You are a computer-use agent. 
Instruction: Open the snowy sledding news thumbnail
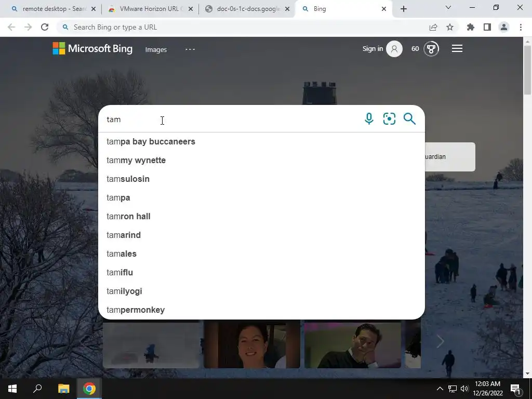(x=151, y=345)
